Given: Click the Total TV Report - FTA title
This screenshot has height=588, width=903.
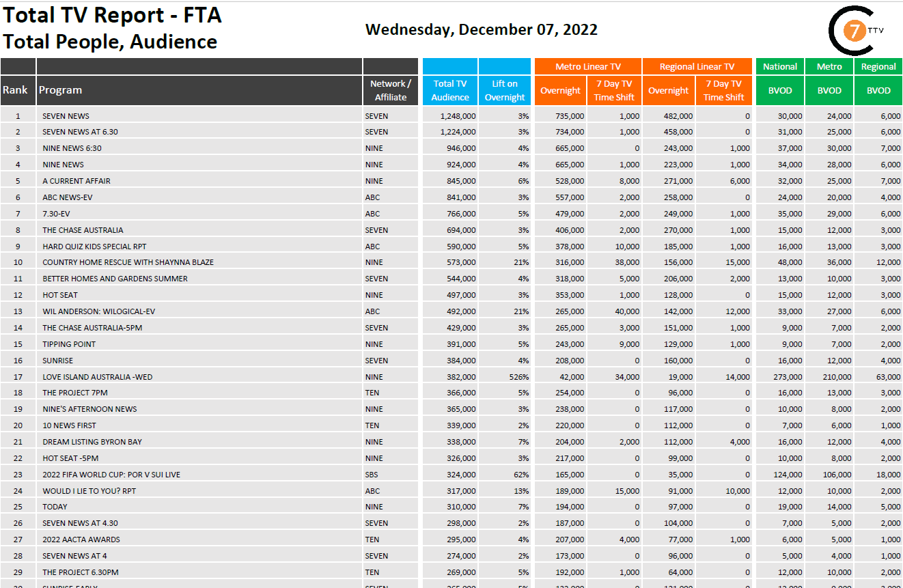Looking at the screenshot, I should point(113,15).
